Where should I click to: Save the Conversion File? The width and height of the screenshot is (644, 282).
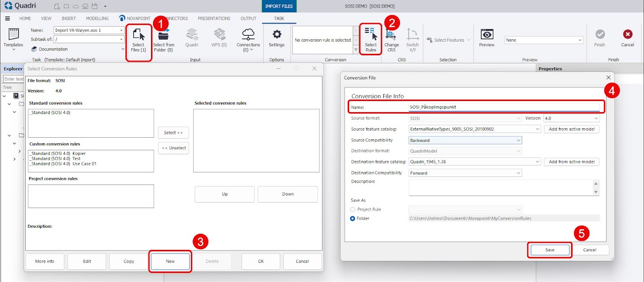pyautogui.click(x=549, y=250)
